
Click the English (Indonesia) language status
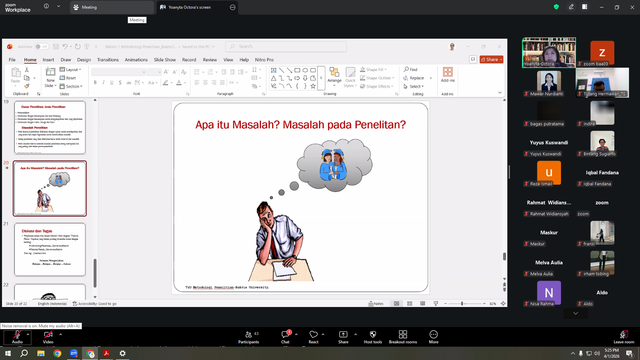pyautogui.click(x=52, y=304)
